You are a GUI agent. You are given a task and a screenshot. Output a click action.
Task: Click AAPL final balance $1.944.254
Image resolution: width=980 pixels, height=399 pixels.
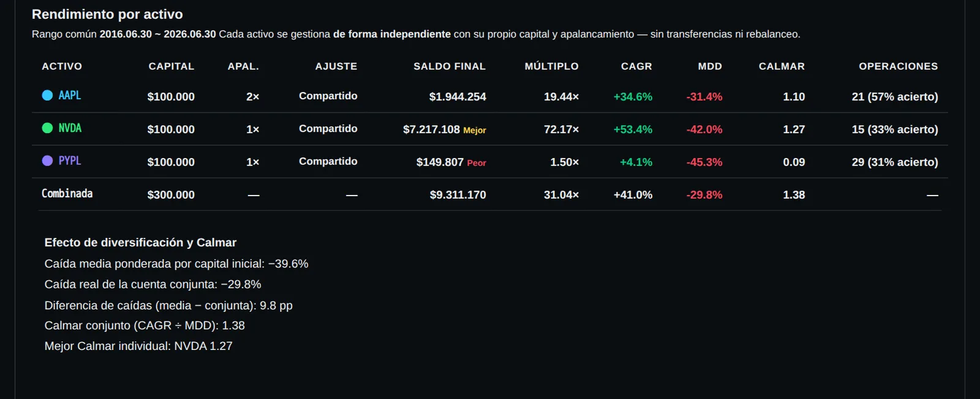coord(458,96)
